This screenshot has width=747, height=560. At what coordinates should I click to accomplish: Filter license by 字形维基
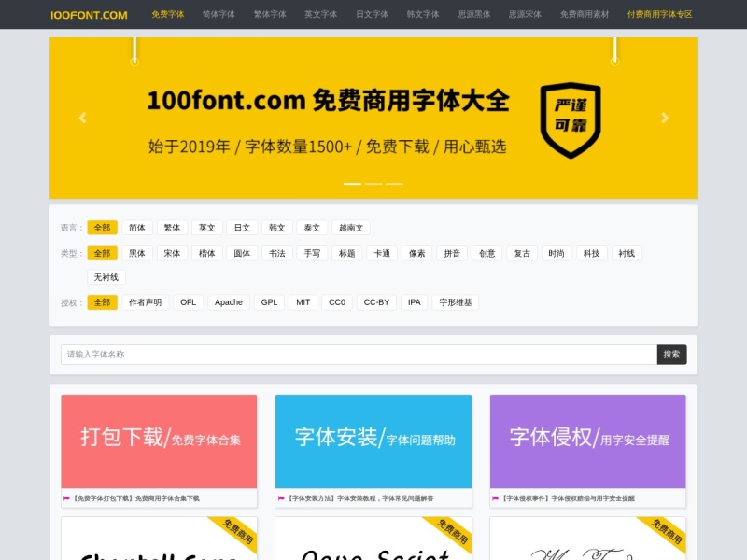(x=456, y=302)
